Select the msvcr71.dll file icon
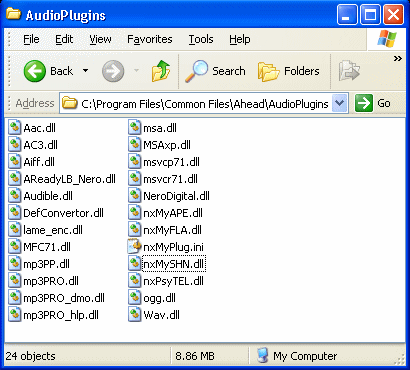410x370 pixels. (134, 179)
